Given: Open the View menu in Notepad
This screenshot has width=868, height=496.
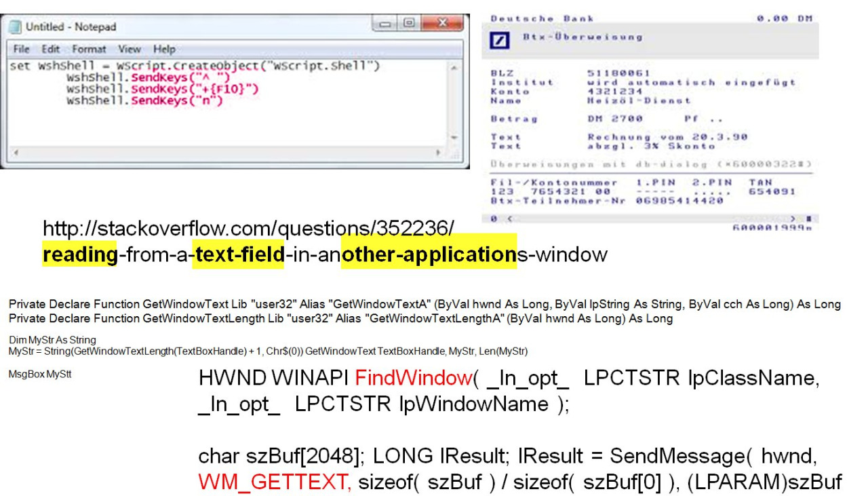Looking at the screenshot, I should 129,49.
